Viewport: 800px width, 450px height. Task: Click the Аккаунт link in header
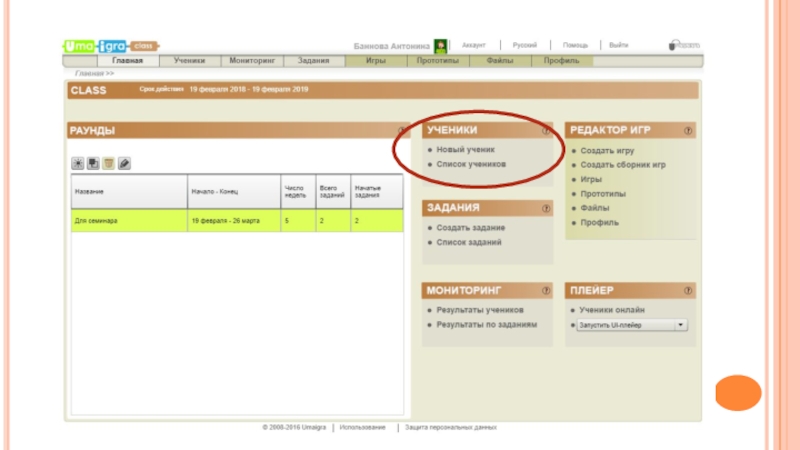click(473, 45)
